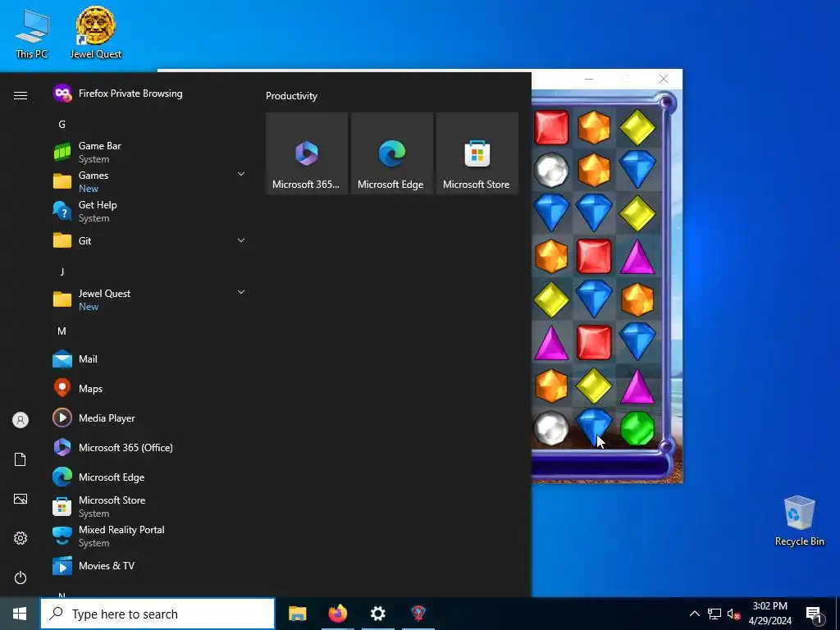This screenshot has width=840, height=630.
Task: Expand Start menu hamburger navigation
Action: pyautogui.click(x=21, y=95)
